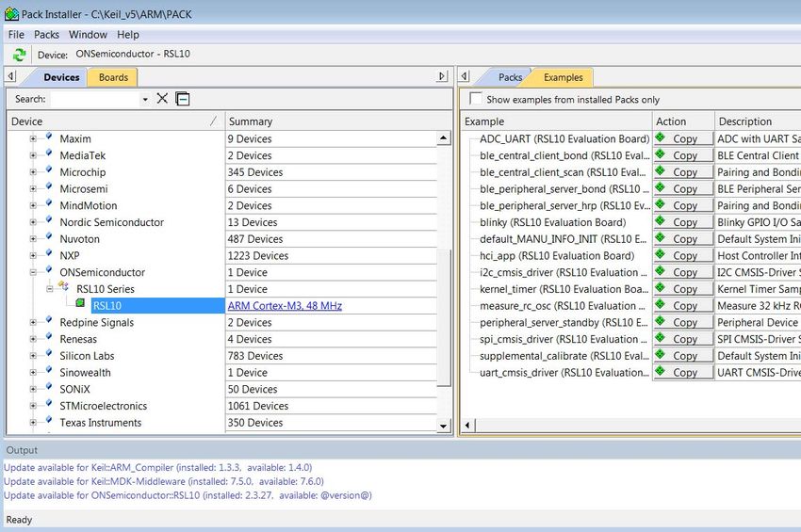Switch to the Boards tab
Screen dimensions: 801x532
point(113,77)
